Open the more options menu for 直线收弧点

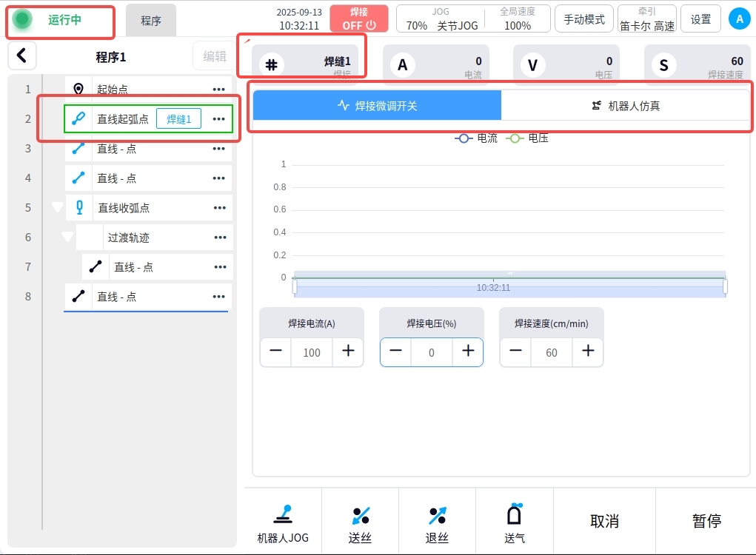(219, 208)
